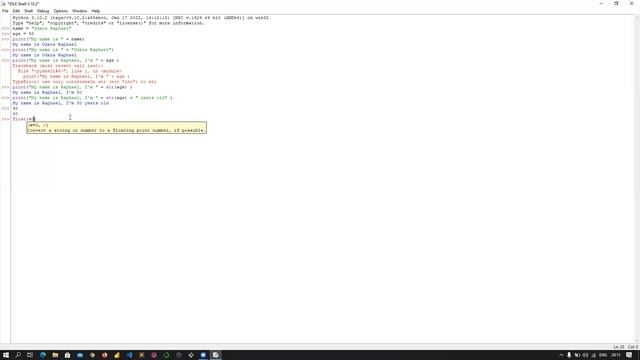Open the Edit menu
This screenshot has height=360, width=640.
[16, 11]
